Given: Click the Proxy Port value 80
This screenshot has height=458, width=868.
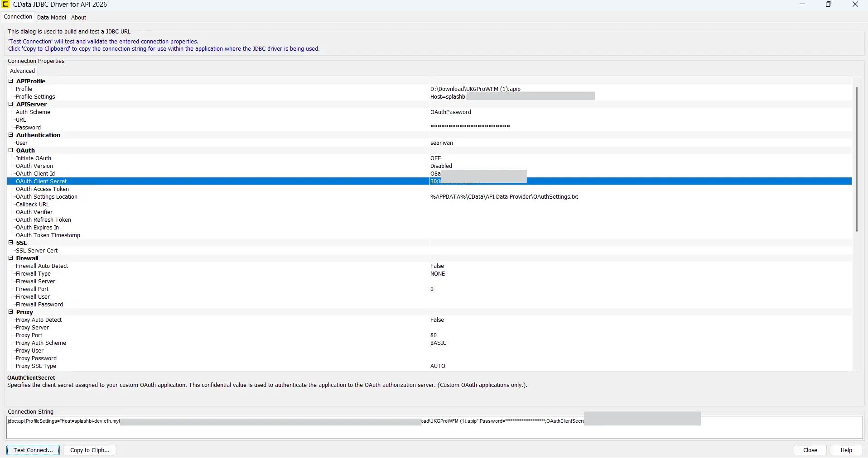Looking at the screenshot, I should point(434,335).
